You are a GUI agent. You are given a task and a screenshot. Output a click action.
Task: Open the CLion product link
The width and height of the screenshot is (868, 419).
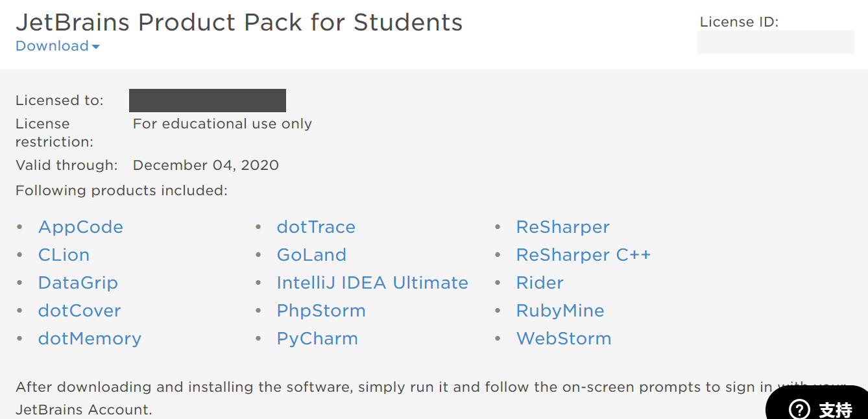tap(64, 255)
